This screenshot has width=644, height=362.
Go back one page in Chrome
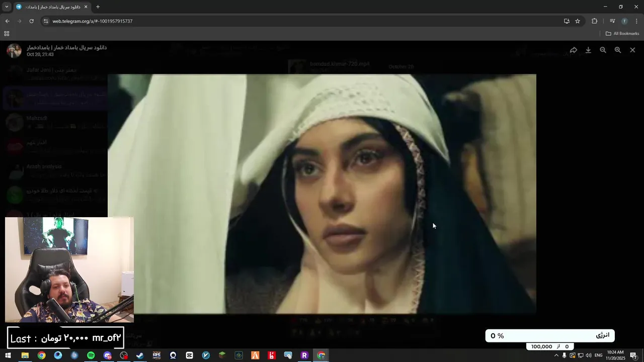pyautogui.click(x=7, y=21)
